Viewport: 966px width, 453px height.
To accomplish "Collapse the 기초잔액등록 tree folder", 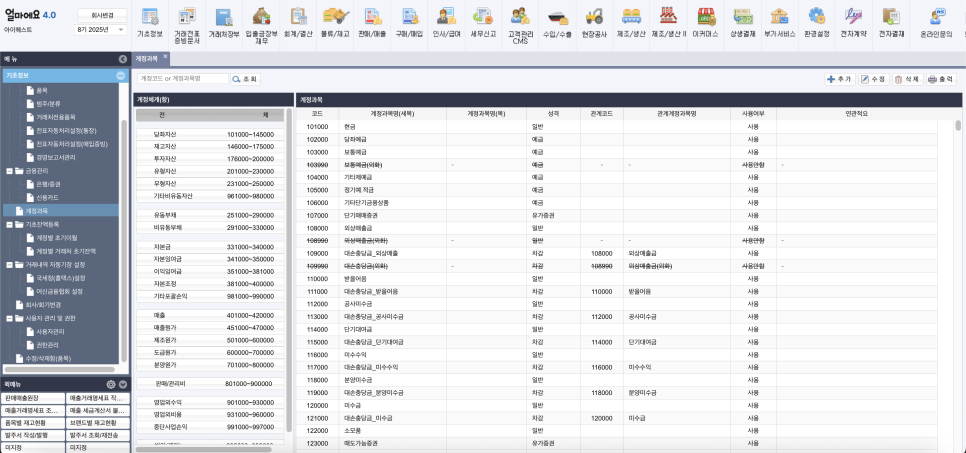I will click(10, 224).
